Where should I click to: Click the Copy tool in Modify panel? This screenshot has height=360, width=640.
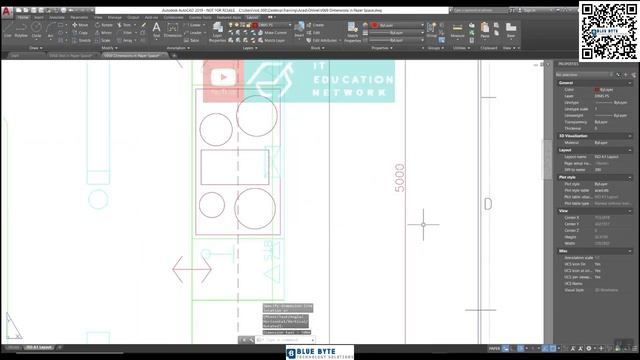[x=80, y=33]
